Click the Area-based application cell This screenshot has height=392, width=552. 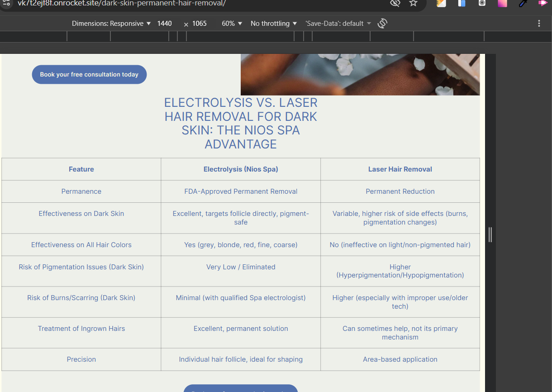[400, 359]
